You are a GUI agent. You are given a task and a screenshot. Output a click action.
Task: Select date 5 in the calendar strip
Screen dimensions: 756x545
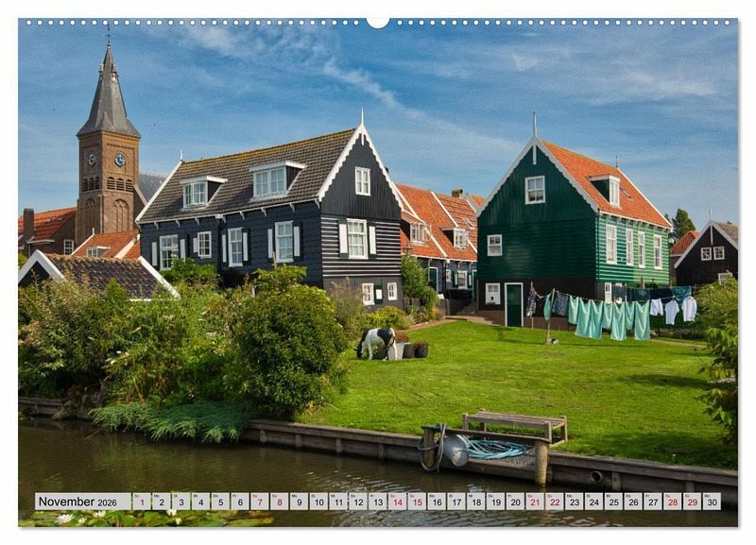point(220,502)
